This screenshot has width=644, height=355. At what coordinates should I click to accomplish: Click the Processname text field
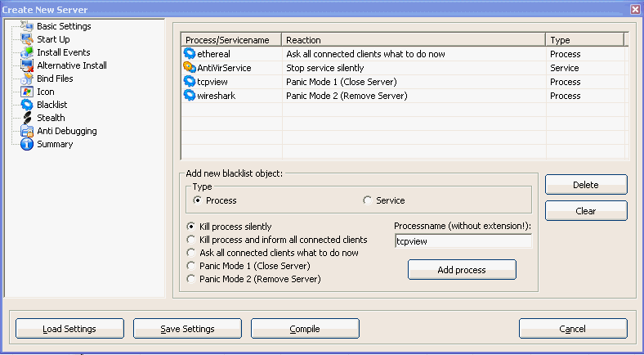(x=463, y=241)
